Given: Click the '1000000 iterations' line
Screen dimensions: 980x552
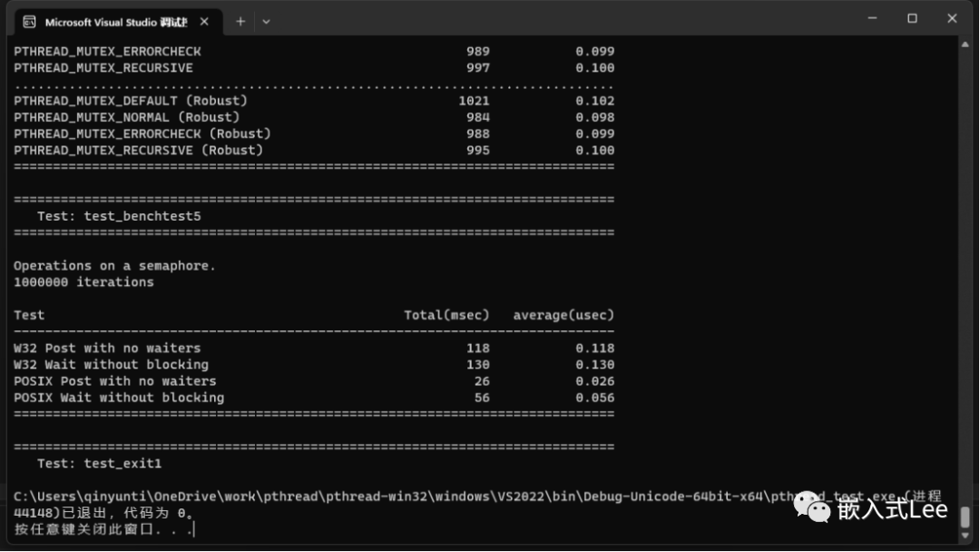Looking at the screenshot, I should (83, 282).
